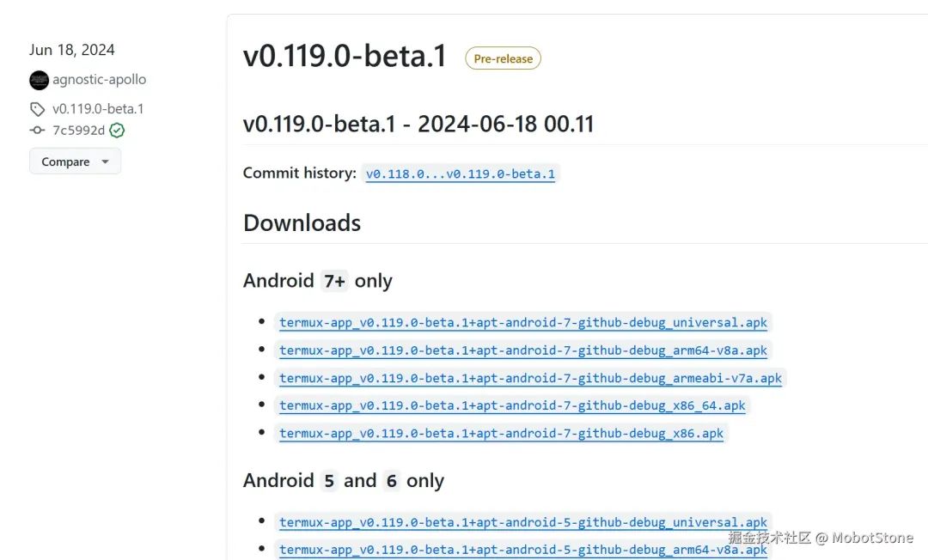928x560 pixels.
Task: Click the Pre-release label badge
Action: [x=503, y=58]
